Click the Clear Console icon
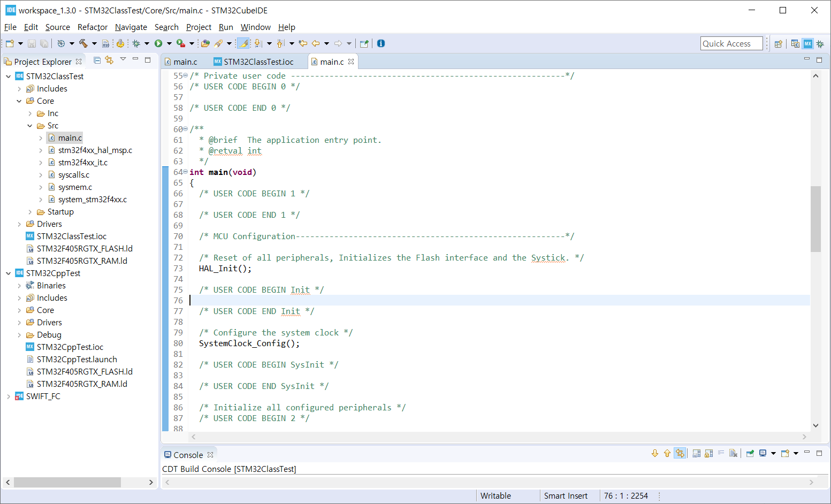This screenshot has height=504, width=831. coord(733,454)
